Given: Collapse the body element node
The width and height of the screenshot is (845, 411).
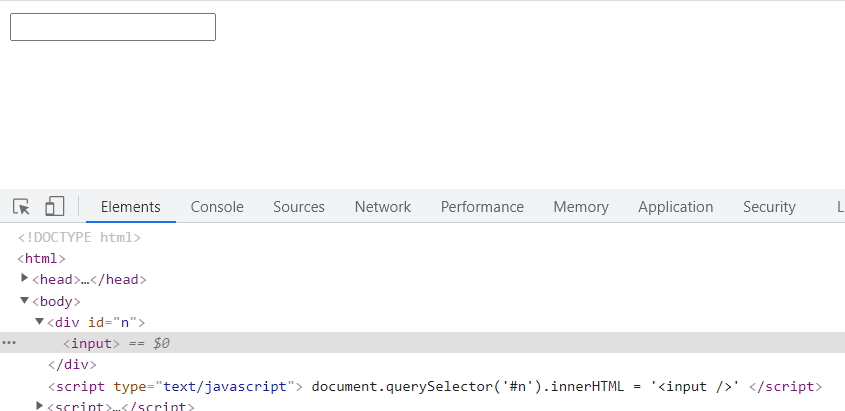Looking at the screenshot, I should coord(24,300).
